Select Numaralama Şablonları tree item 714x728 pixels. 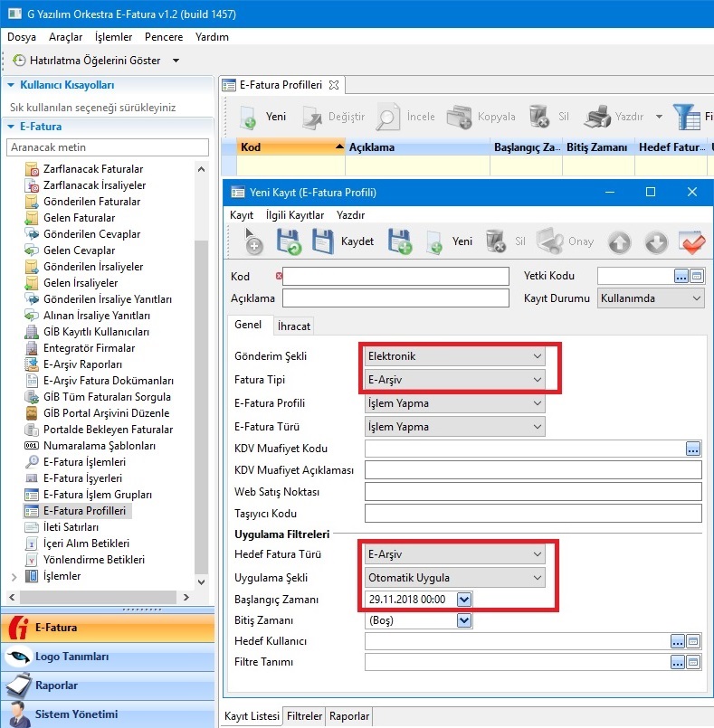(x=100, y=446)
